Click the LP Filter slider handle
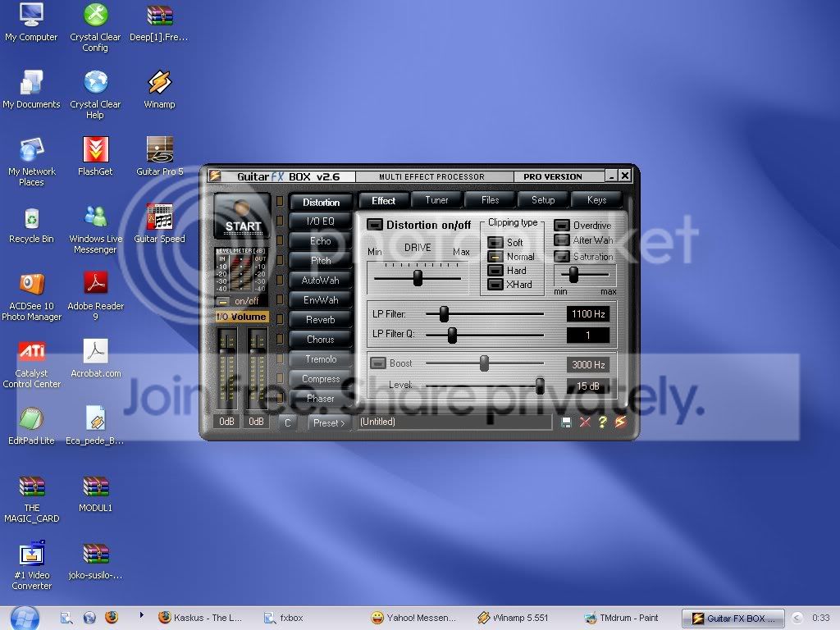The image size is (840, 630). (444, 314)
